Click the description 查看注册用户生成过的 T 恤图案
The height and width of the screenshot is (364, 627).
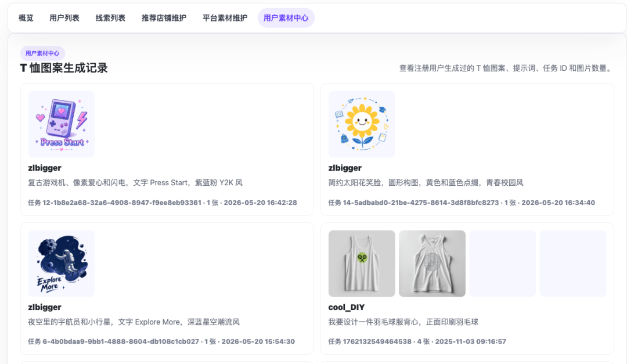[x=506, y=69]
